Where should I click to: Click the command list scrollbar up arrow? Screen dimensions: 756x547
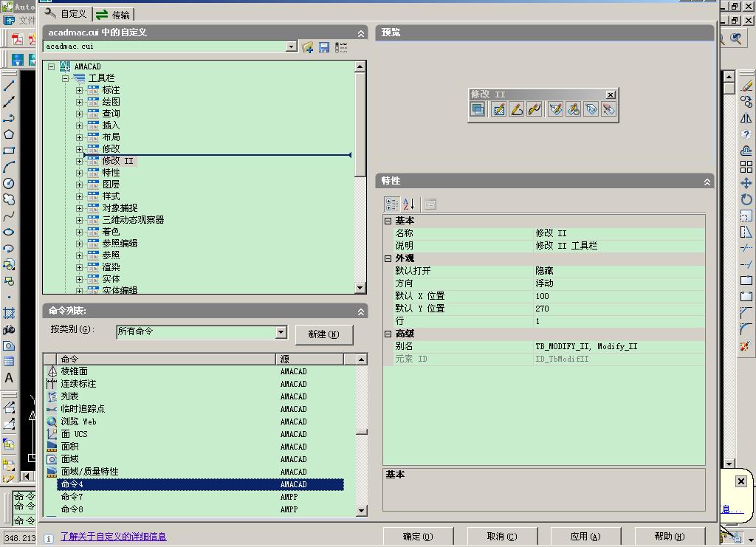coord(362,359)
